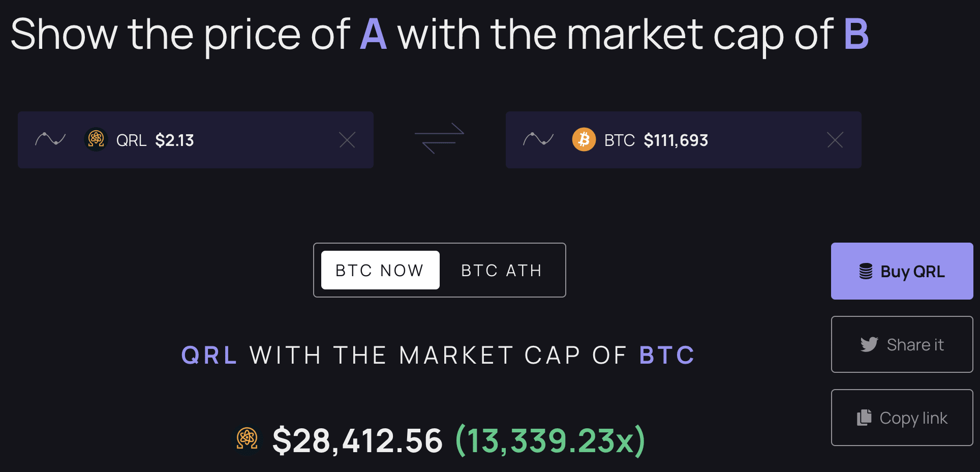The height and width of the screenshot is (472, 980).
Task: Click the green 13,339.23x multiplier
Action: point(550,440)
